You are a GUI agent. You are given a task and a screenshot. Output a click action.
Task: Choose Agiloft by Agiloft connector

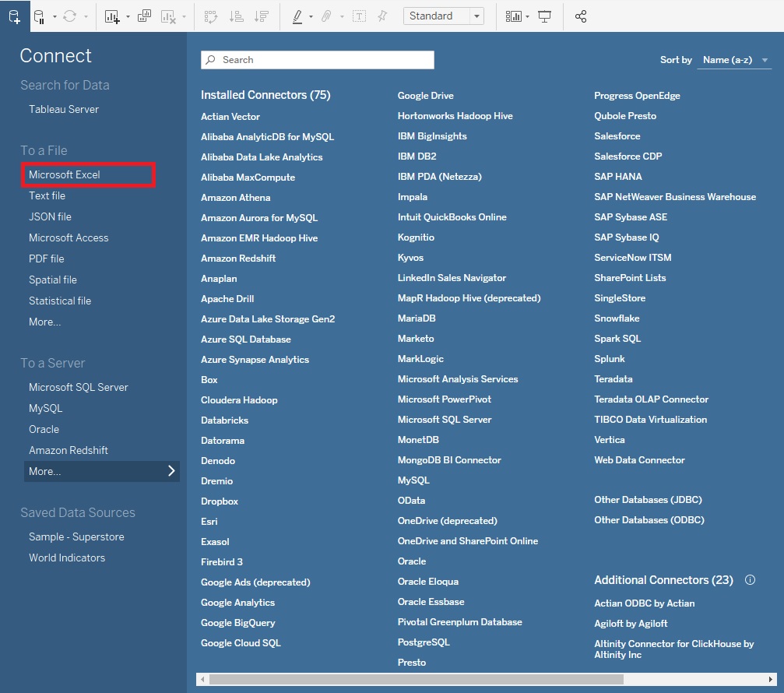tap(631, 624)
